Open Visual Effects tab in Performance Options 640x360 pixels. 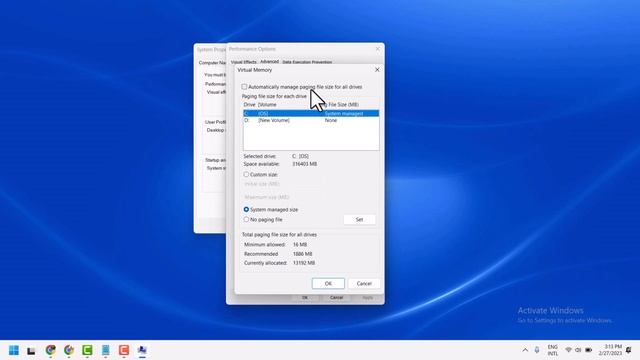click(244, 62)
